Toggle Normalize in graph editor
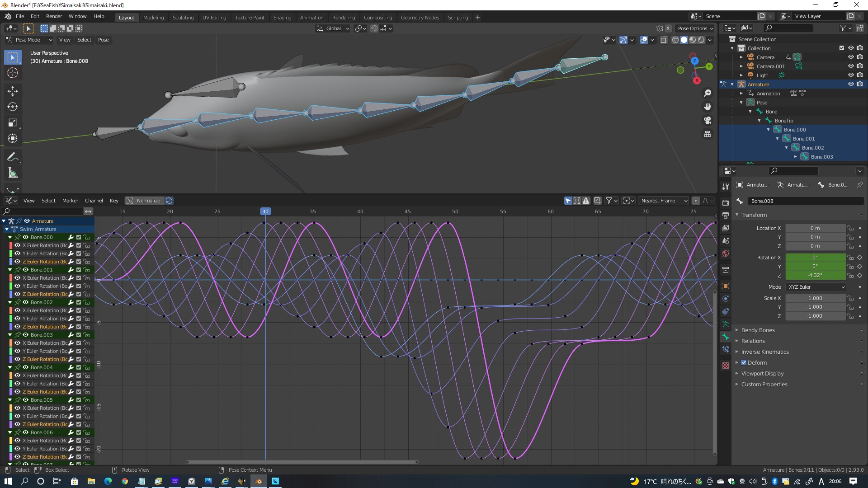The image size is (868, 488). 144,201
